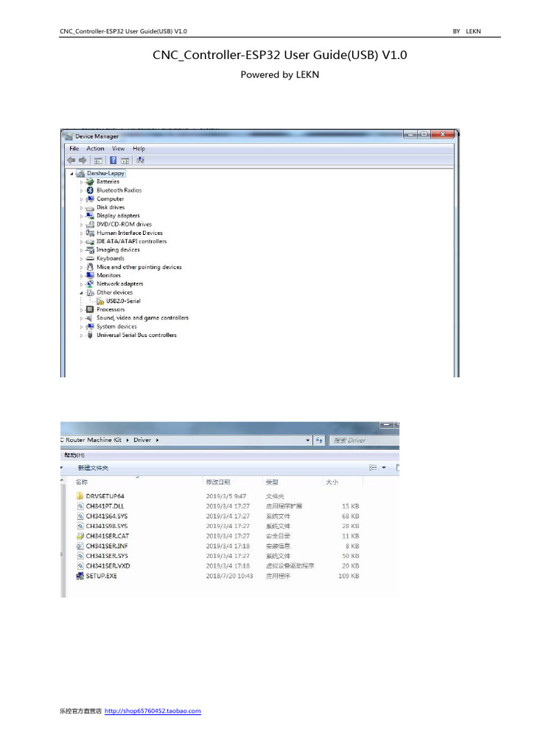The height and width of the screenshot is (747, 560).
Task: Sort by the 类型 column header
Action: point(272,482)
